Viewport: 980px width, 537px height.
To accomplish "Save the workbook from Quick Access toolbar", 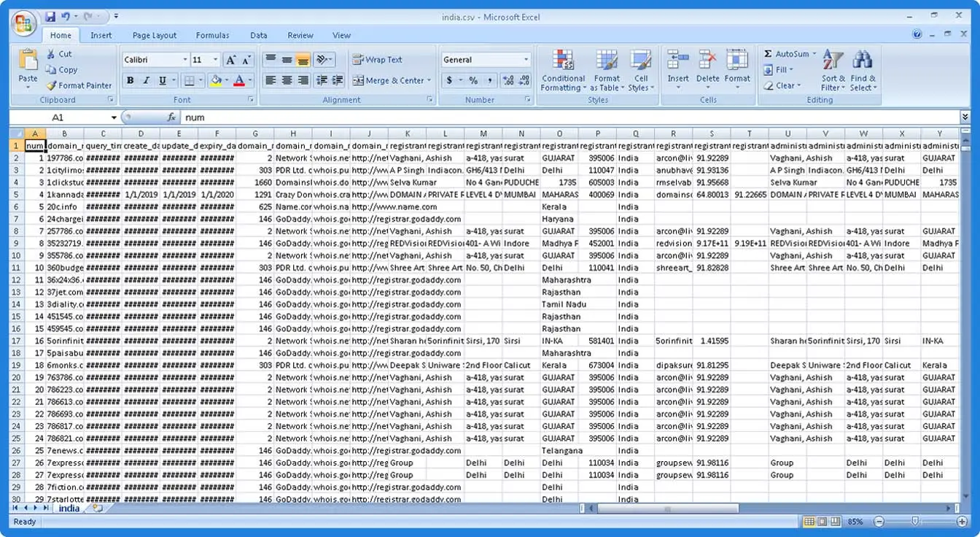I will tap(50, 16).
